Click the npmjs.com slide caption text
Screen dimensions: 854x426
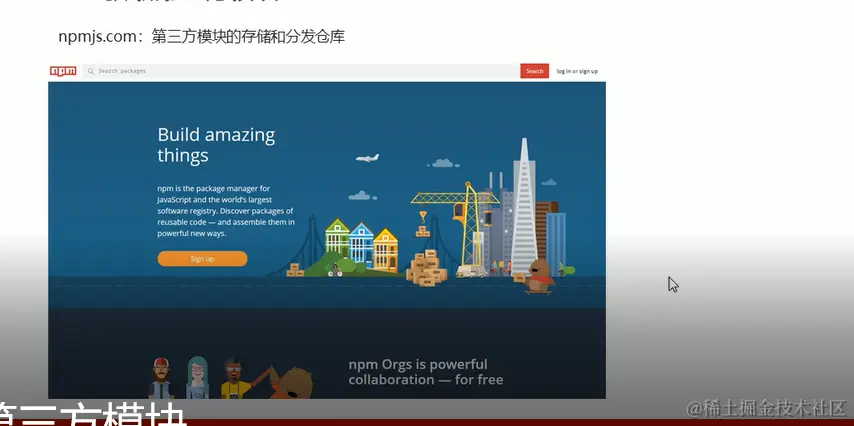(202, 37)
